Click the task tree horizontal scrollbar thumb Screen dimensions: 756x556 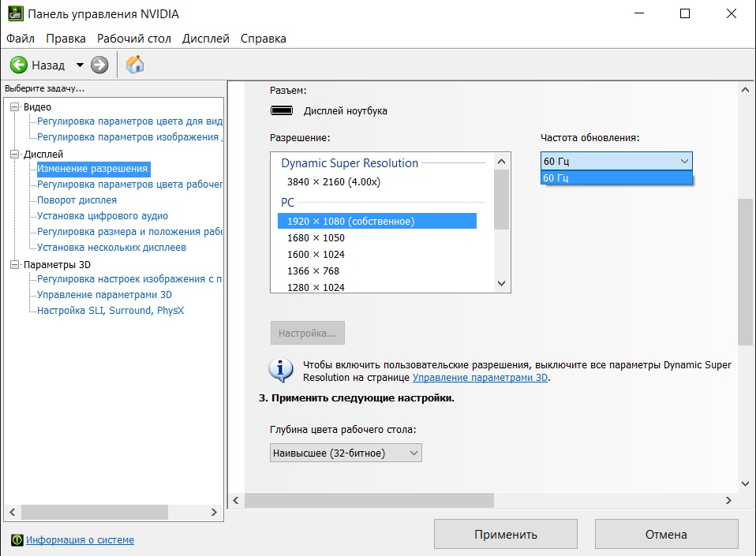click(95, 512)
